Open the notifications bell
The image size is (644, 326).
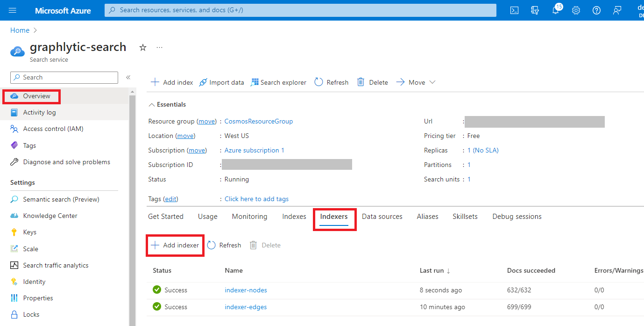(555, 10)
